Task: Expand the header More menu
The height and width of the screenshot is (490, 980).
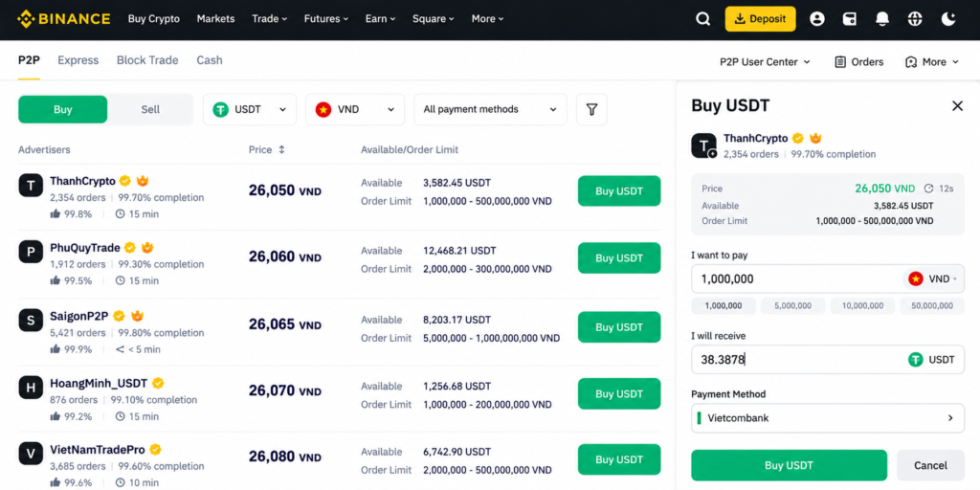Action: (487, 19)
